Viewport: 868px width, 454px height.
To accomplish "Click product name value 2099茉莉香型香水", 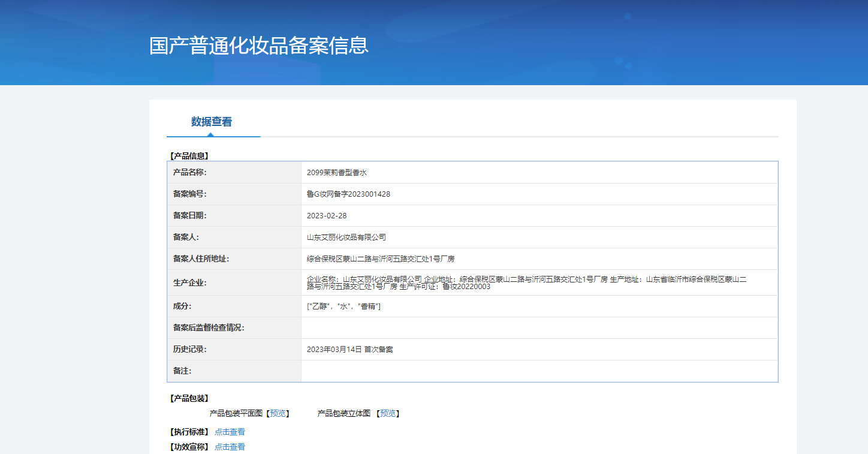I will click(336, 173).
